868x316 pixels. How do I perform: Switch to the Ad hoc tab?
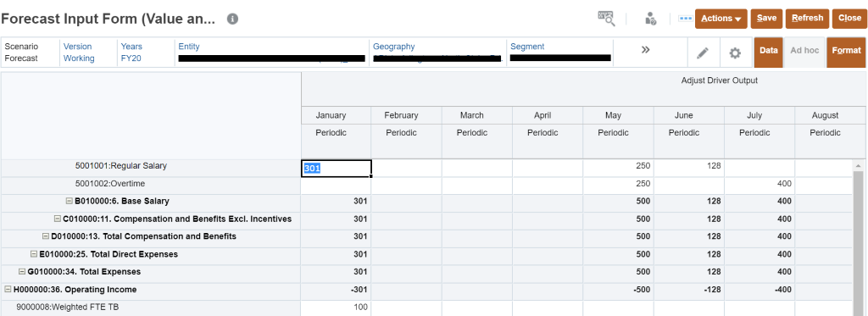[x=804, y=51]
